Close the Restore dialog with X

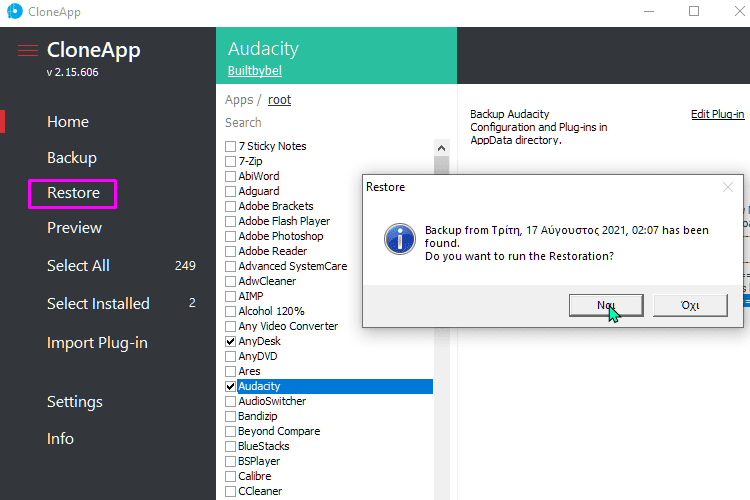(x=728, y=187)
